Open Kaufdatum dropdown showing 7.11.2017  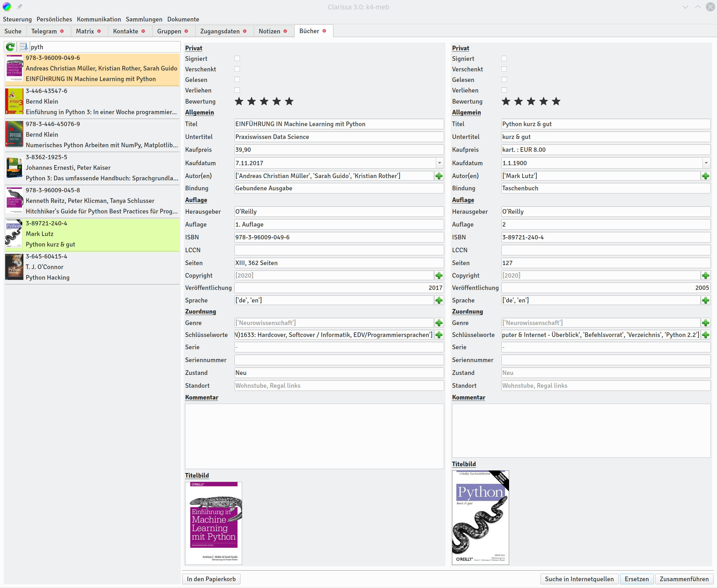439,163
